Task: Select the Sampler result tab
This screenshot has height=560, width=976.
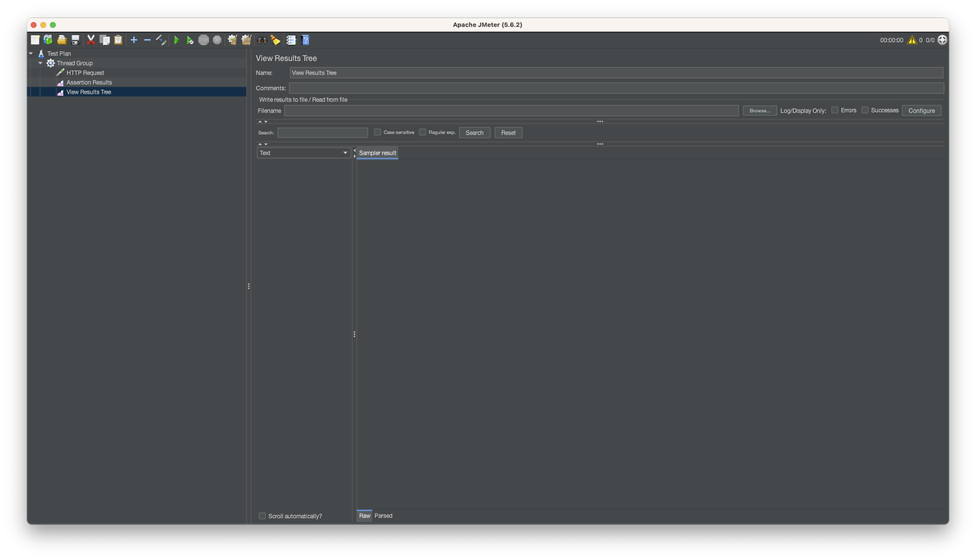Action: pos(377,153)
